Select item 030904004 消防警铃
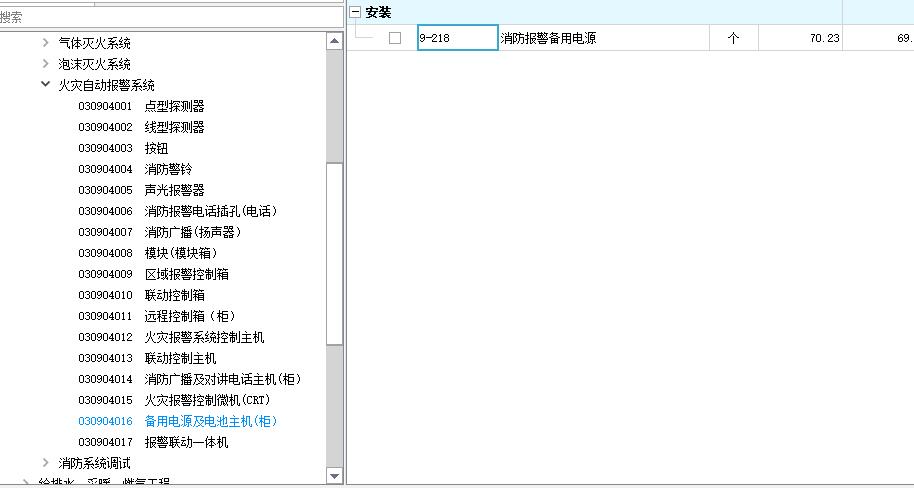Image resolution: width=914 pixels, height=488 pixels. click(135, 169)
